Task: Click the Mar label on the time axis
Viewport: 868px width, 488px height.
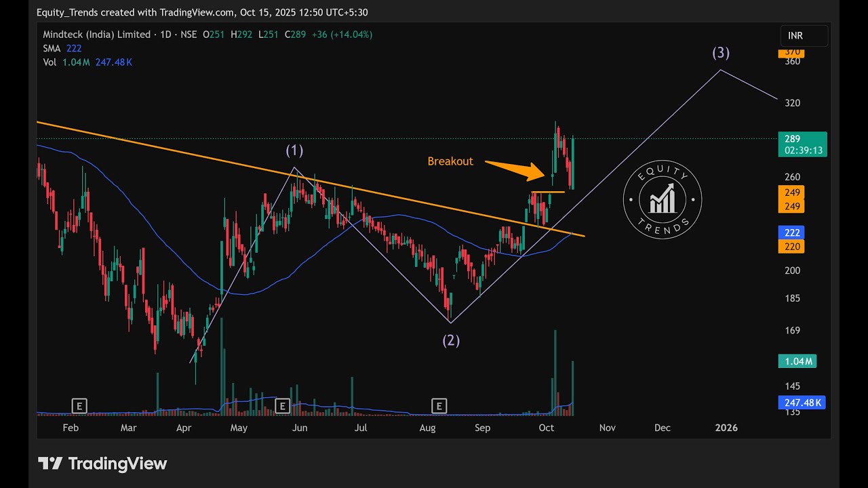Action: tap(128, 428)
